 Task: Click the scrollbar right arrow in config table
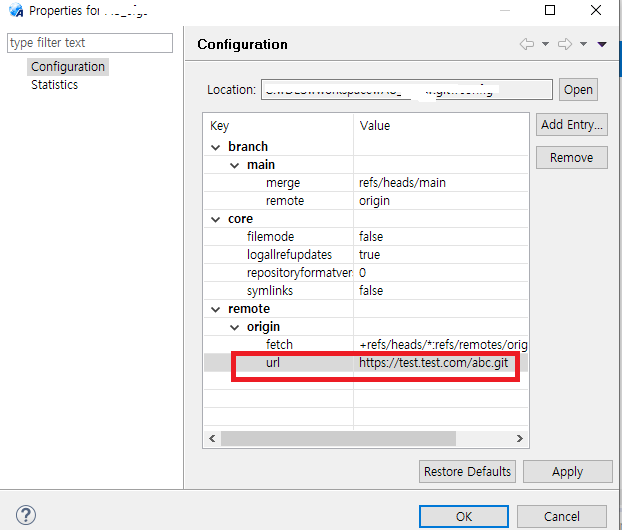point(519,439)
